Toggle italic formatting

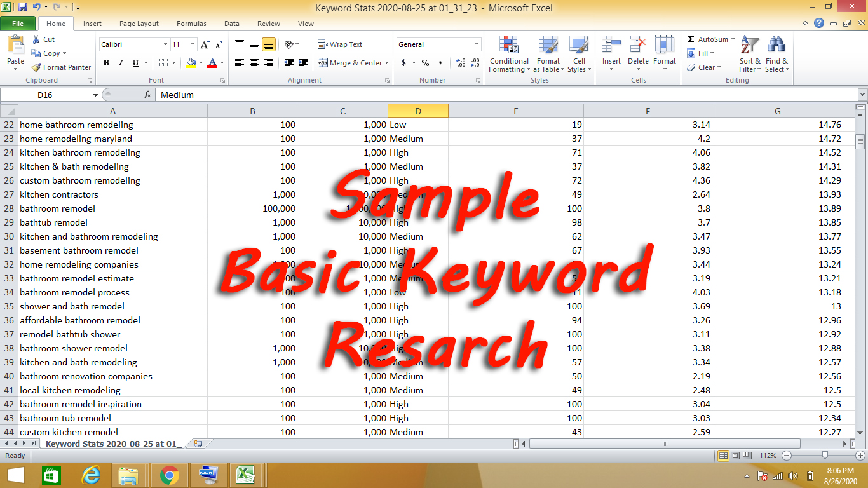pyautogui.click(x=120, y=63)
